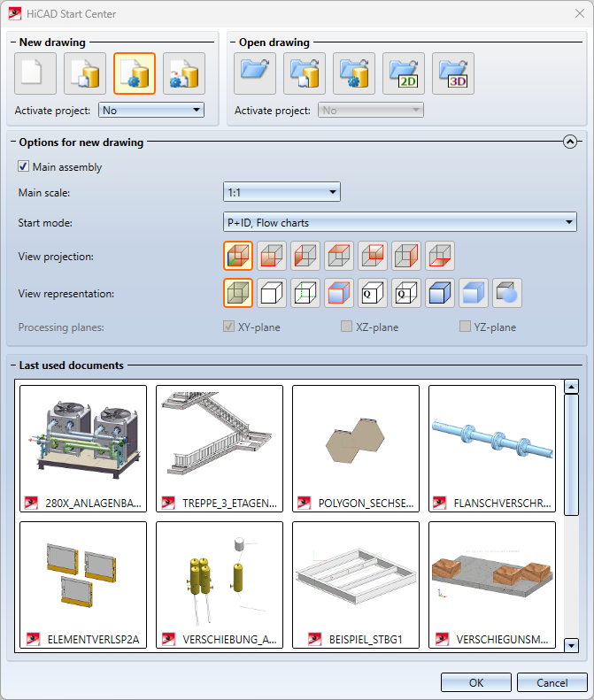The width and height of the screenshot is (594, 700).
Task: Click the plain open drawing folder icon
Action: click(x=255, y=73)
